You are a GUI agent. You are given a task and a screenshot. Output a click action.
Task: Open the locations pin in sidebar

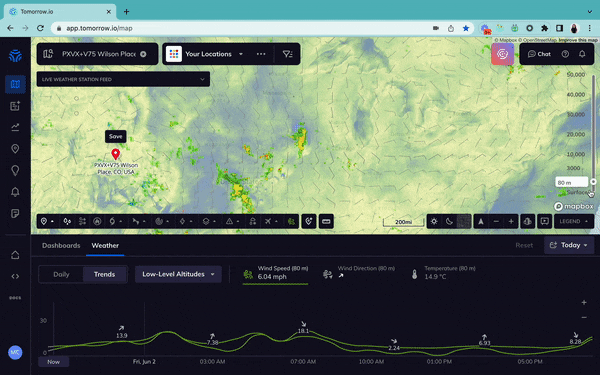(x=15, y=148)
